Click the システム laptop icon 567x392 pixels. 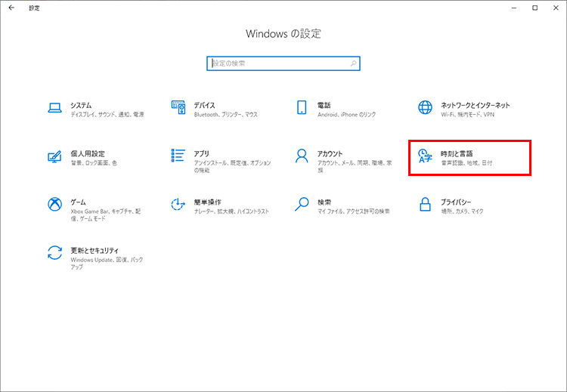pos(54,108)
